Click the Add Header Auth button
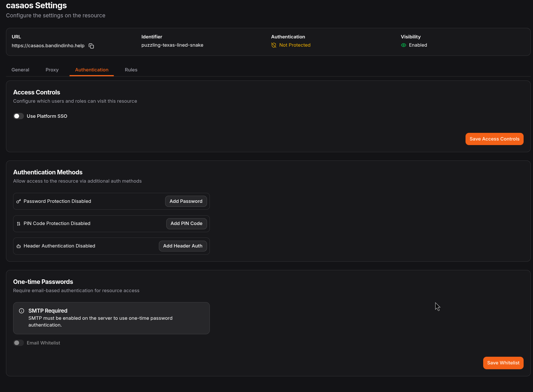533x392 pixels. click(x=183, y=246)
